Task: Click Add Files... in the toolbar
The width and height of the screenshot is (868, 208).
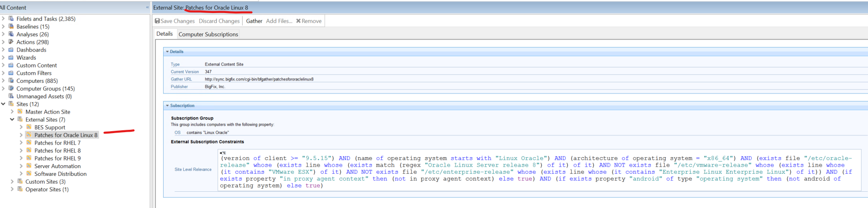Action: 279,21
